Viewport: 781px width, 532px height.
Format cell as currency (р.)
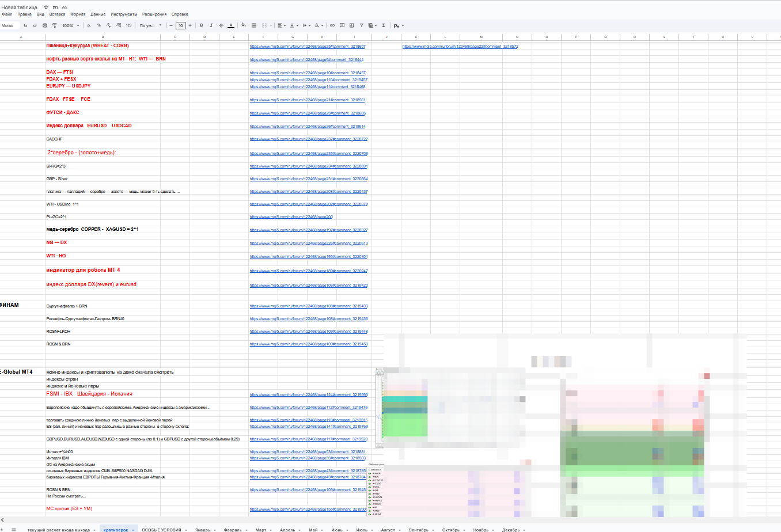click(89, 25)
